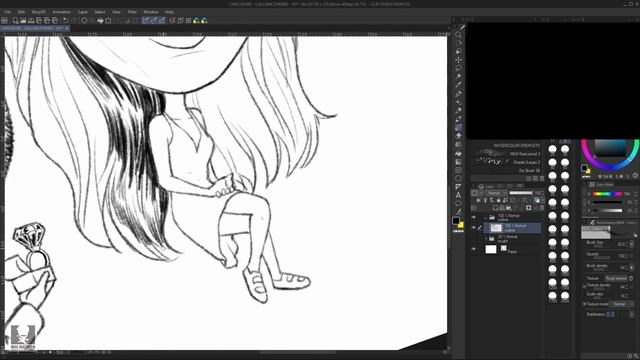Toggle the Texture mode checkbox
The image size is (640, 360).
(584, 304)
